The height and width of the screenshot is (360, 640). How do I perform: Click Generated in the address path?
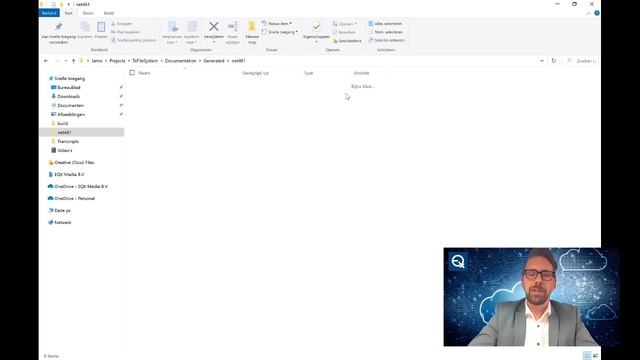click(214, 61)
